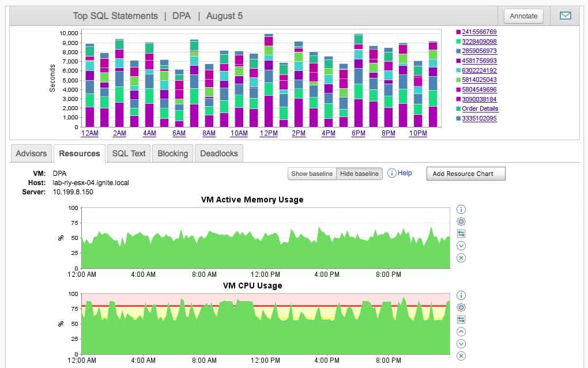Screen dimensions: 588x368
Task: Open info for VM Active Memory Usage chart
Action: 461,209
